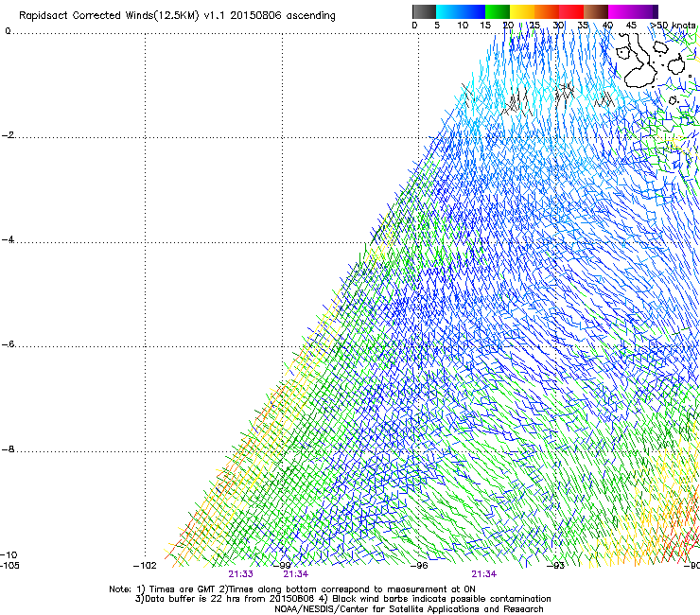
Task: Click the note line 'Times are GMT'
Action: [x=182, y=589]
